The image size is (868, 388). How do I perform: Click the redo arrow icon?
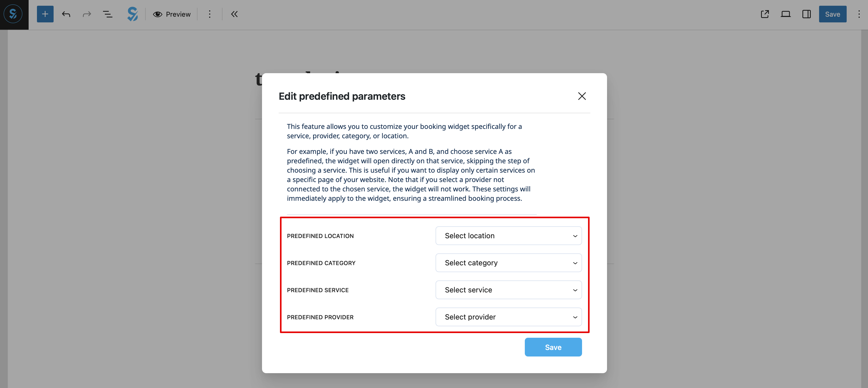click(x=87, y=14)
